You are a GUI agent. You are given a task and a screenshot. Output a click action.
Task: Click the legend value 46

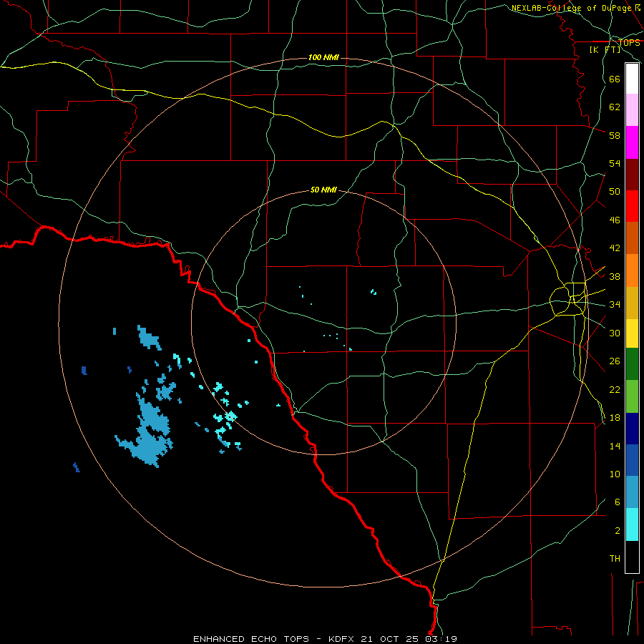(615, 220)
